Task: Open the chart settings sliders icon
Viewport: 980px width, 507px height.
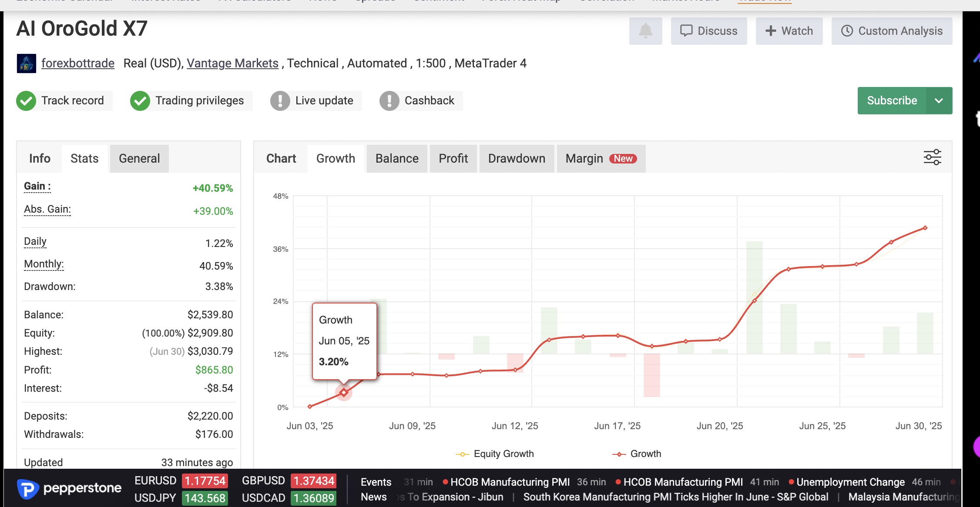Action: coord(932,157)
